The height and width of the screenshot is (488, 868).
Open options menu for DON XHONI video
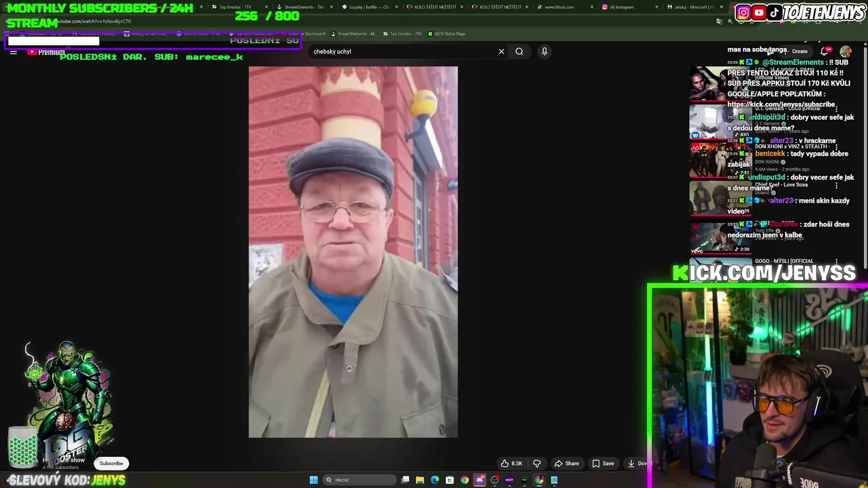click(836, 147)
